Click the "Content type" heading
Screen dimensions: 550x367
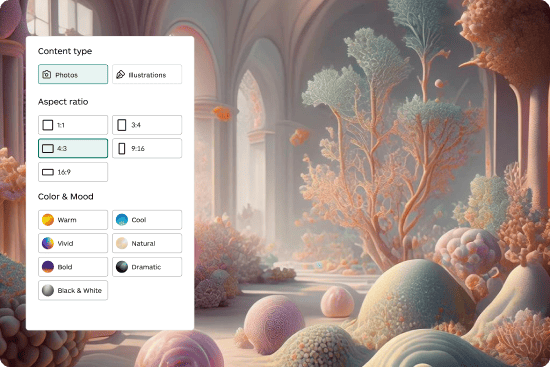pyautogui.click(x=65, y=51)
